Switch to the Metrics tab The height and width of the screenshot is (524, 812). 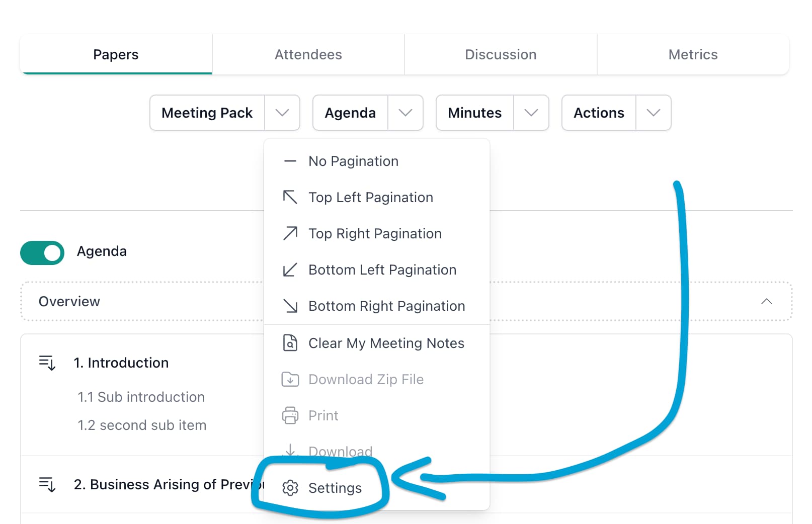pyautogui.click(x=693, y=54)
